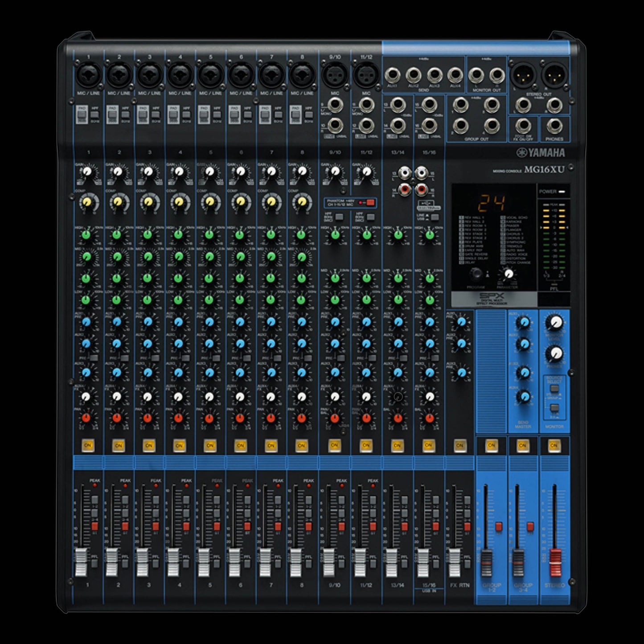
Task: Select the MONITOR LEVEL knob
Action: pyautogui.click(x=556, y=323)
